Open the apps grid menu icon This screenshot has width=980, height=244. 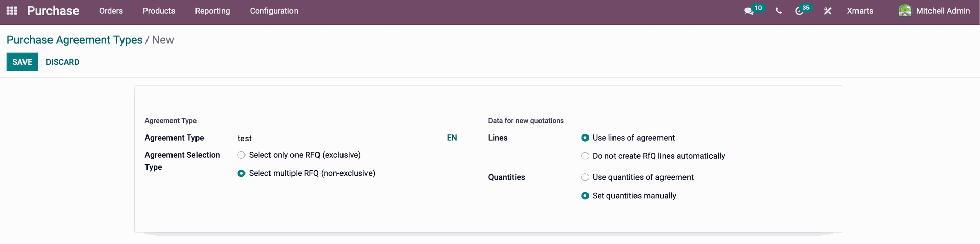point(12,11)
